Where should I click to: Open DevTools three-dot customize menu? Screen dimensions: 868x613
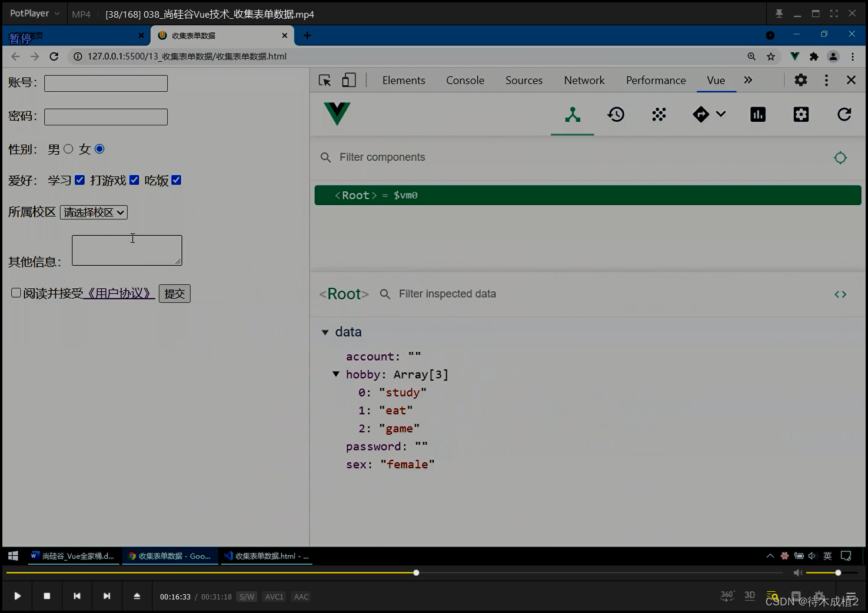[x=826, y=80]
